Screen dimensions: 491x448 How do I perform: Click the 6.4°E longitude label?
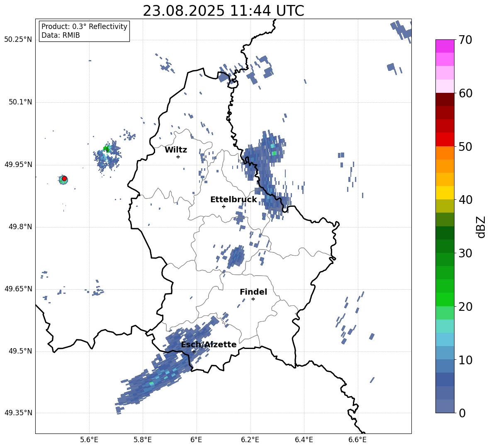pos(304,440)
